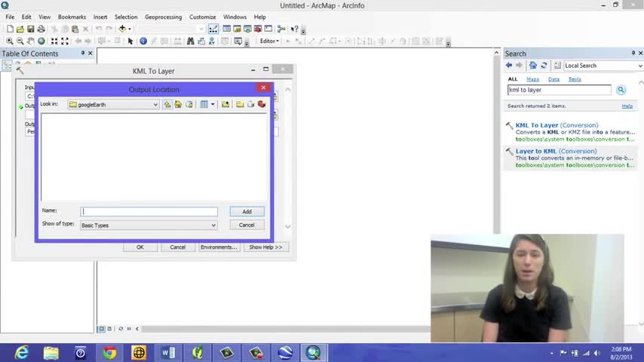Click the volume icon in system tray
Viewport: 644px width, 362px height.
coord(596,354)
